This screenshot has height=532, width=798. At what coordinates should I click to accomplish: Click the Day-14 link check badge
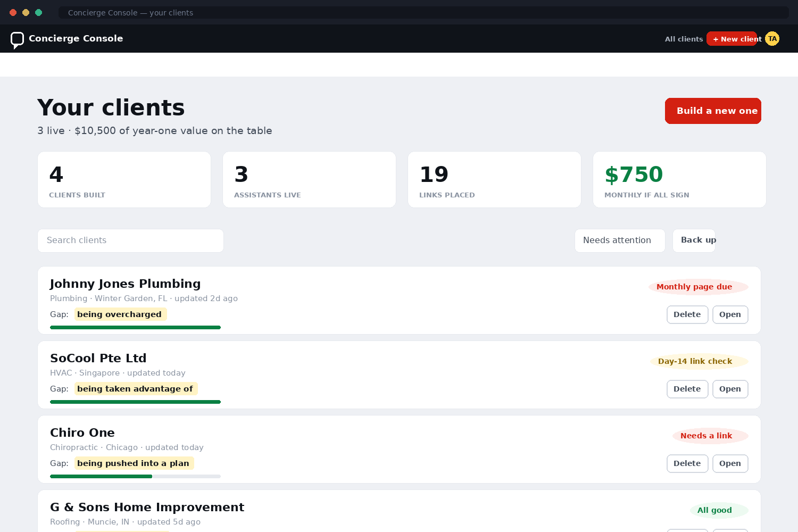click(x=699, y=361)
